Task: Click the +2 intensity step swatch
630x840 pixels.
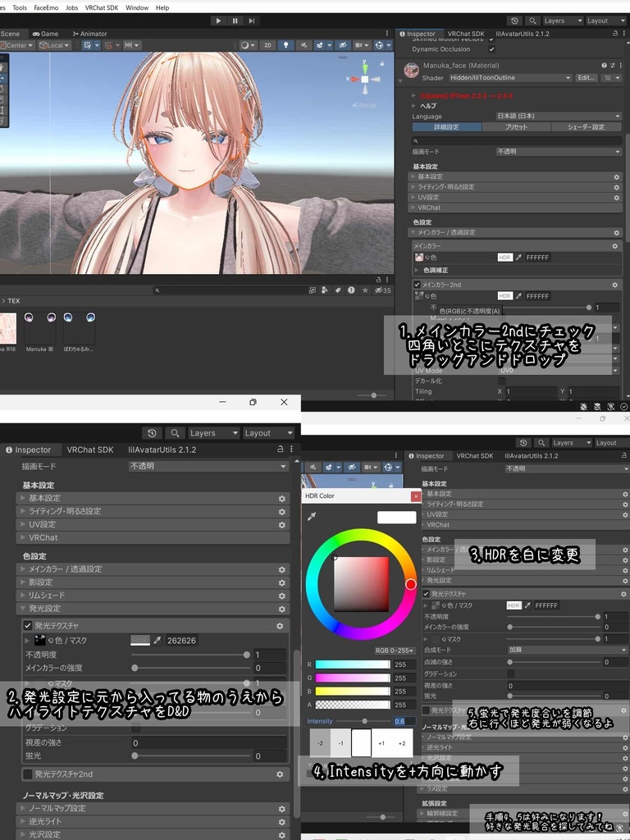Action: click(402, 743)
